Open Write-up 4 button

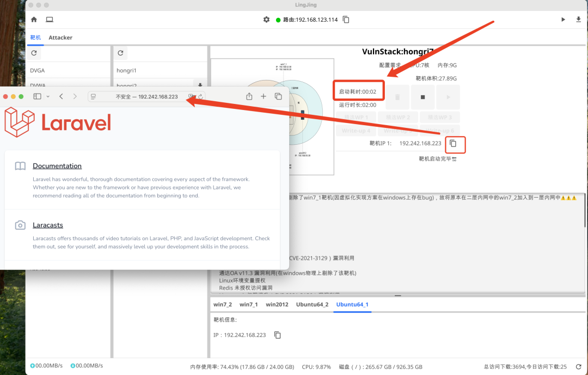click(x=356, y=131)
